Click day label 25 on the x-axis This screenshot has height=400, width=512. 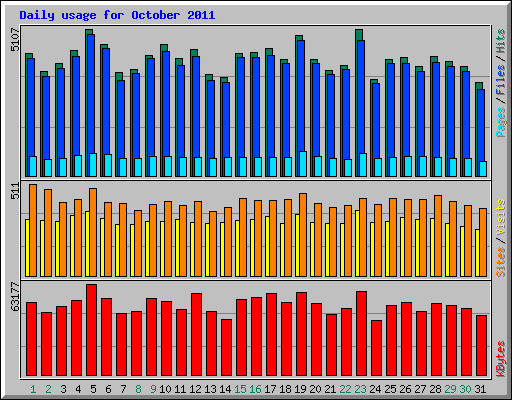(x=390, y=389)
